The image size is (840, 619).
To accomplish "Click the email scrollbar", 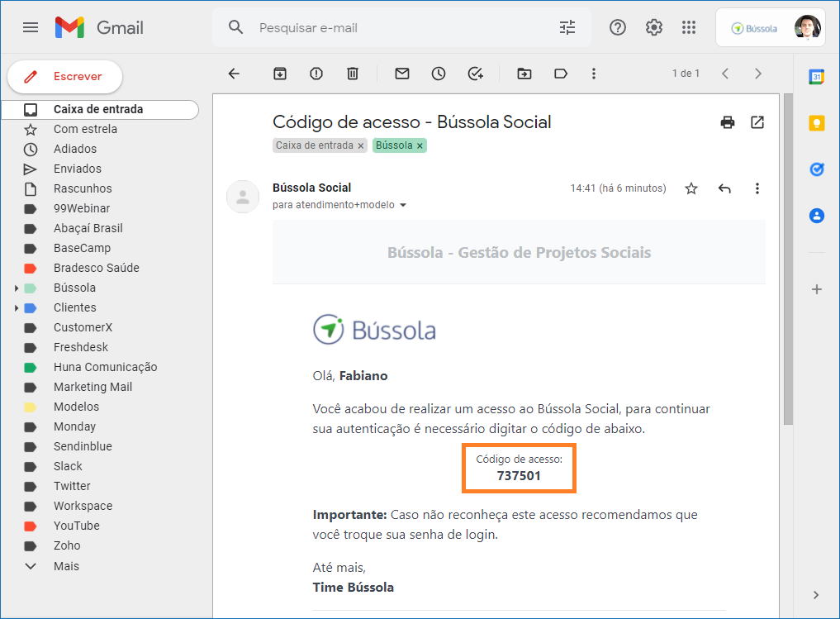I will tap(787, 260).
